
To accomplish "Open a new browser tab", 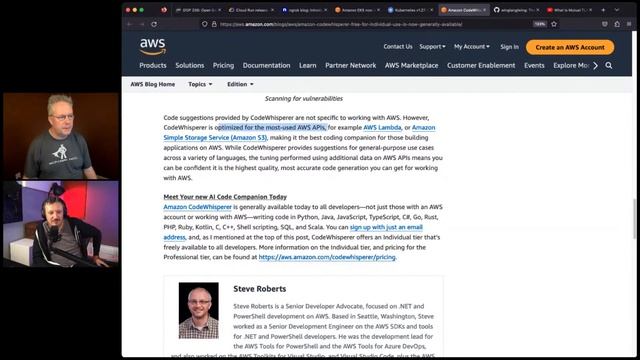I will tap(603, 10).
